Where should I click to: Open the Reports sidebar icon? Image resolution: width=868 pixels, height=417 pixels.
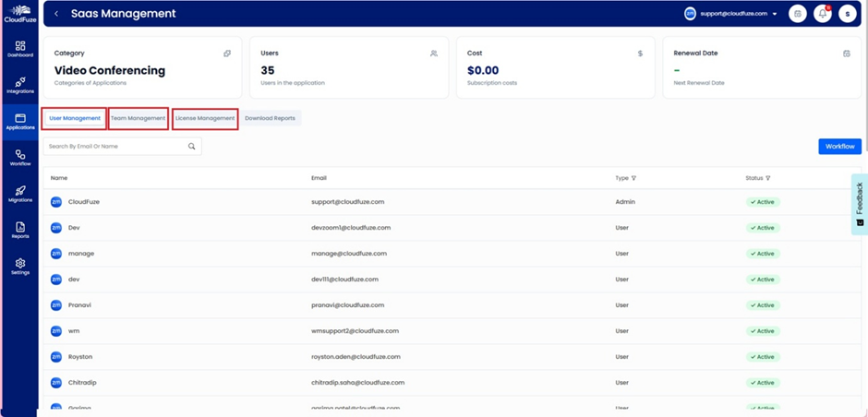pyautogui.click(x=19, y=230)
